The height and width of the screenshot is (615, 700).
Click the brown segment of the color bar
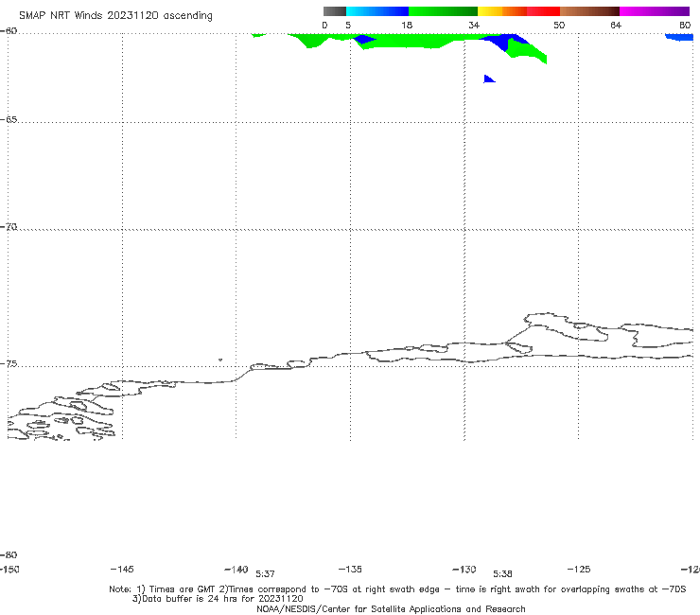point(589,11)
